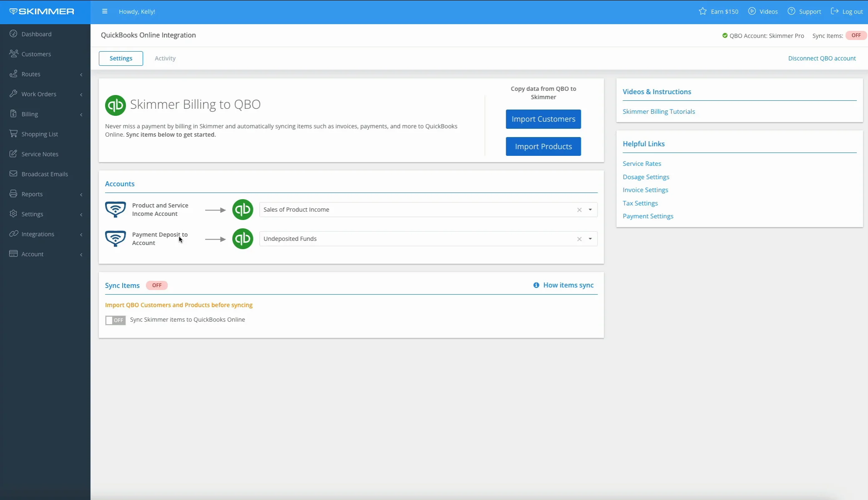Switch to the Activity tab
This screenshot has height=500, width=868.
click(165, 58)
